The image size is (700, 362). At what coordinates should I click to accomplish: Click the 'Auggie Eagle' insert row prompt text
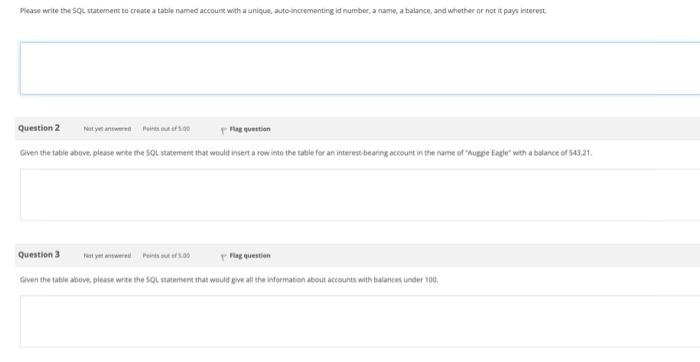click(306, 153)
